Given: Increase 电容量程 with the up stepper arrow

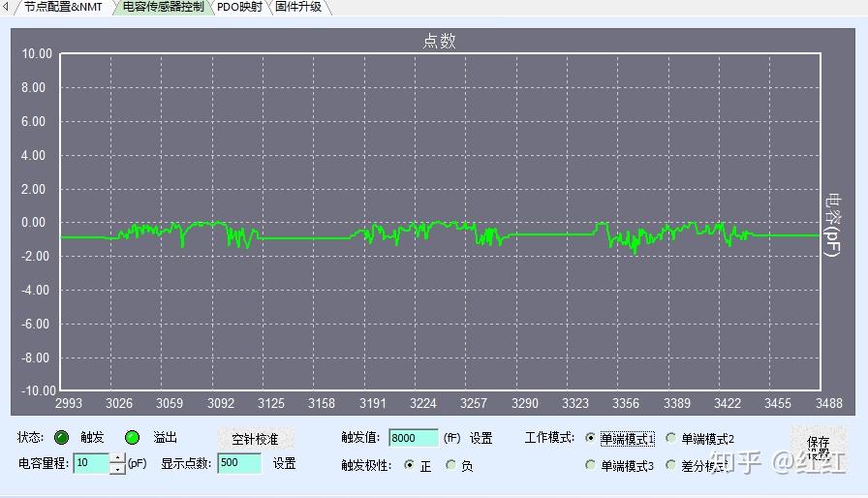Looking at the screenshot, I should (117, 458).
